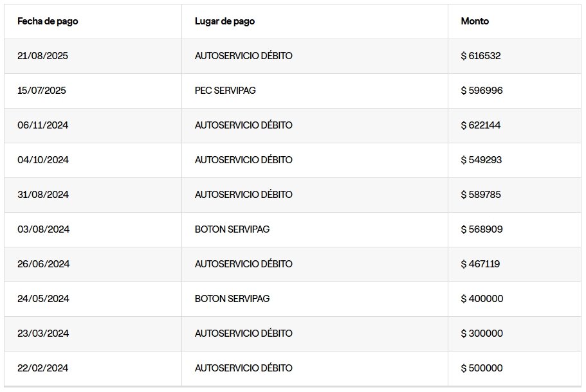586x392 pixels.
Task: Select the $ 596996 amount cell
Action: pyautogui.click(x=482, y=91)
